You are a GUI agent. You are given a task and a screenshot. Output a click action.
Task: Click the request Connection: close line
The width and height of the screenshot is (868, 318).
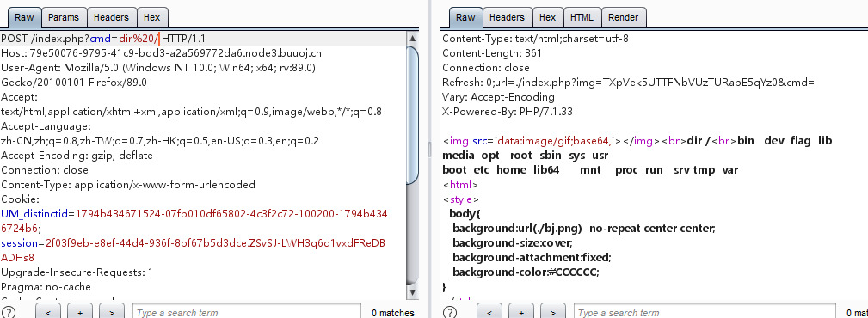[44, 170]
